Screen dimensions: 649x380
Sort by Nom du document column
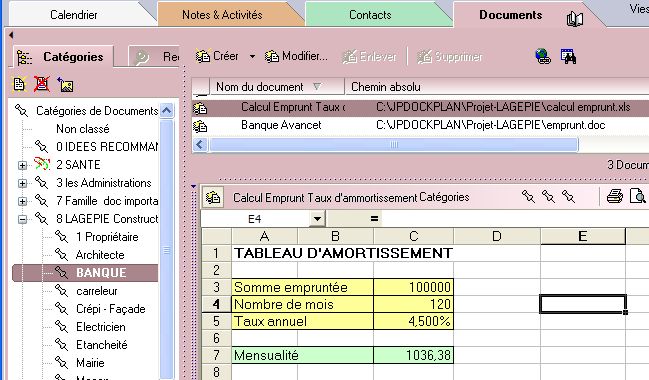[276, 87]
